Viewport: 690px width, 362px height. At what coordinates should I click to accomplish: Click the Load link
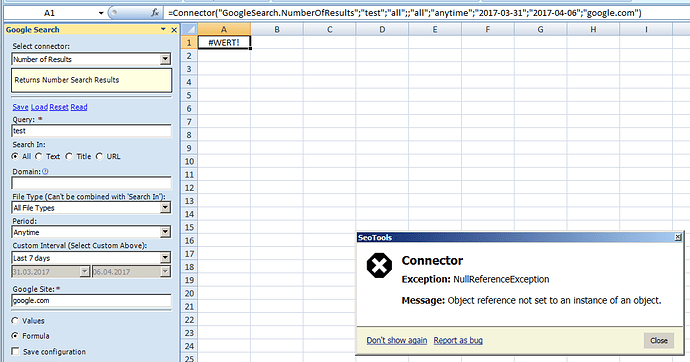tap(39, 107)
